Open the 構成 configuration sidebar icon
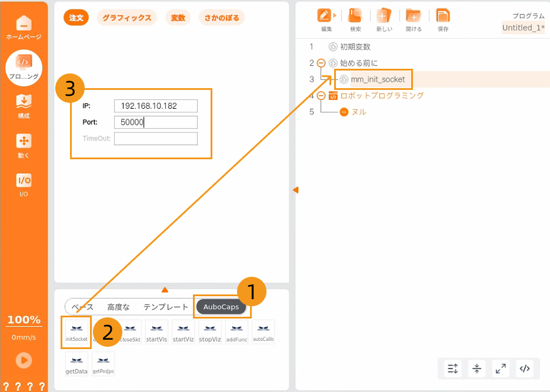 (24, 106)
